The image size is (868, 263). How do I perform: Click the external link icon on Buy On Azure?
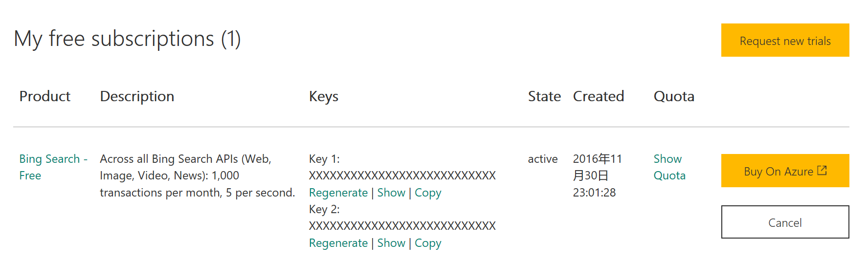822,171
